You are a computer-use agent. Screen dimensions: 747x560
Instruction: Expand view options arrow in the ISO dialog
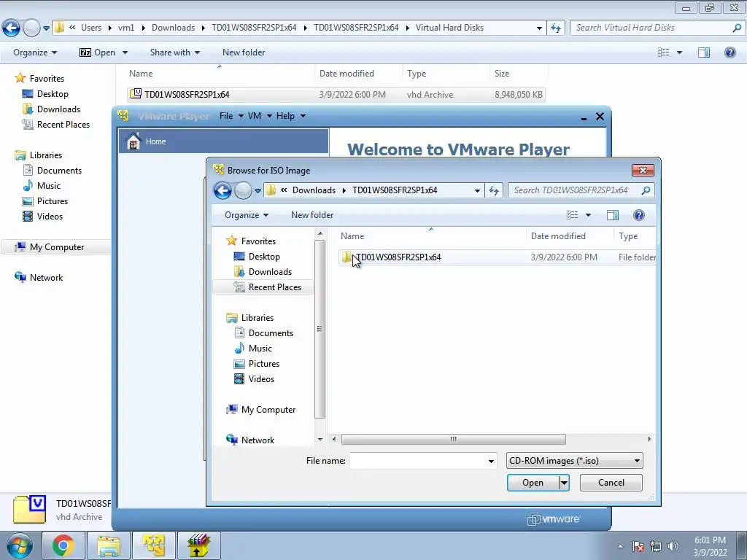point(589,215)
